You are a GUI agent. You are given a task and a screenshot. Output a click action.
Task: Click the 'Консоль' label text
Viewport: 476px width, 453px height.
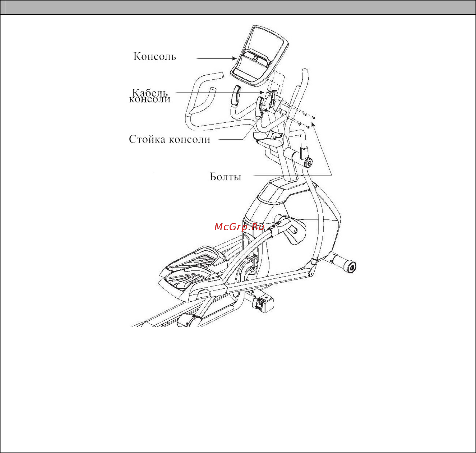coord(155,56)
